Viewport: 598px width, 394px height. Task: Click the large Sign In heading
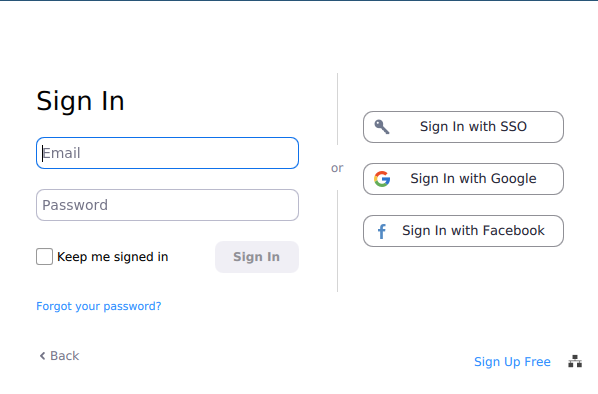click(80, 101)
